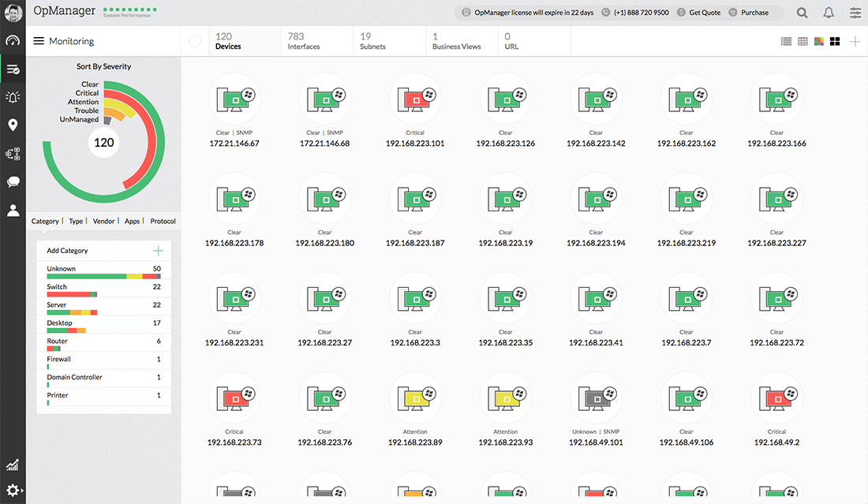Select the Firewall category row
This screenshot has height=504, width=868.
pyautogui.click(x=103, y=361)
